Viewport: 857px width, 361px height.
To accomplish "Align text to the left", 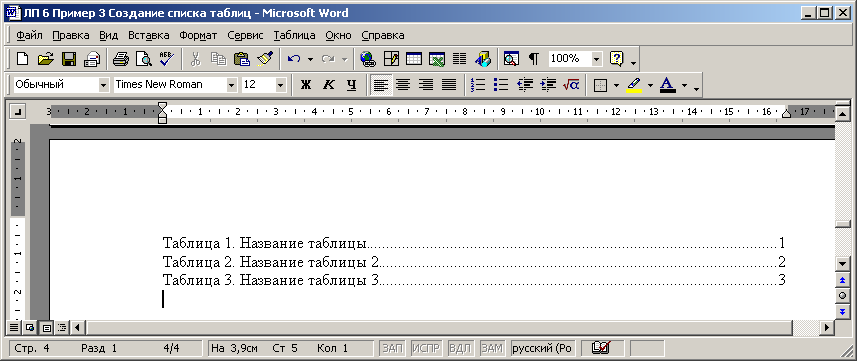I will point(381,85).
